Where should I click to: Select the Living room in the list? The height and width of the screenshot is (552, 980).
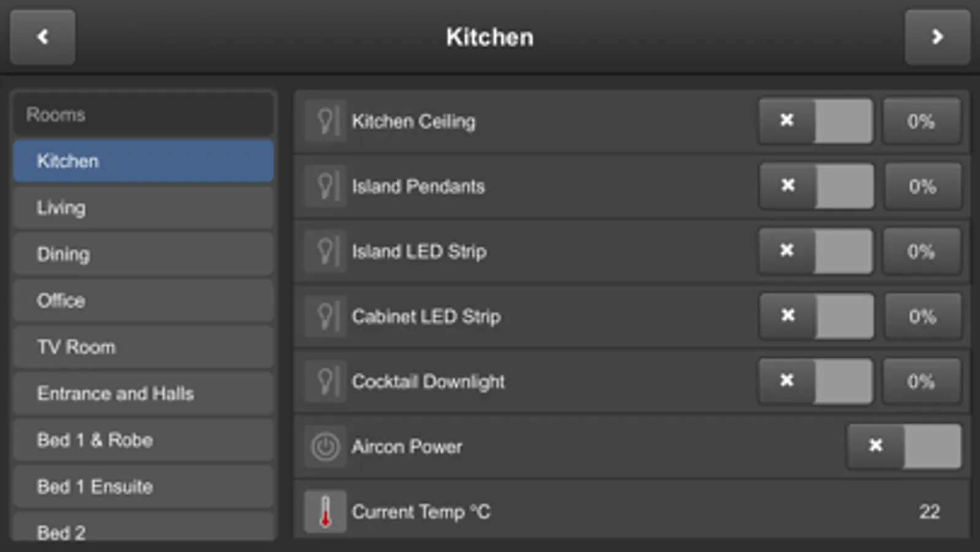[x=143, y=208]
